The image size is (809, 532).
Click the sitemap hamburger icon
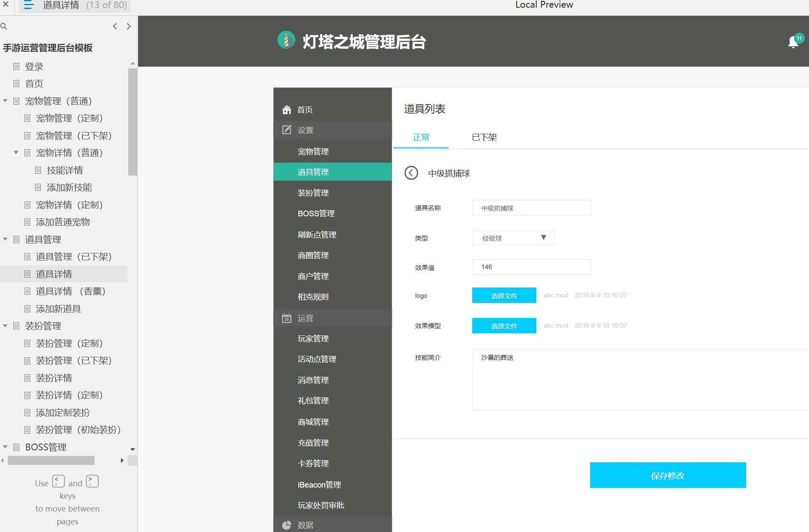click(x=28, y=6)
